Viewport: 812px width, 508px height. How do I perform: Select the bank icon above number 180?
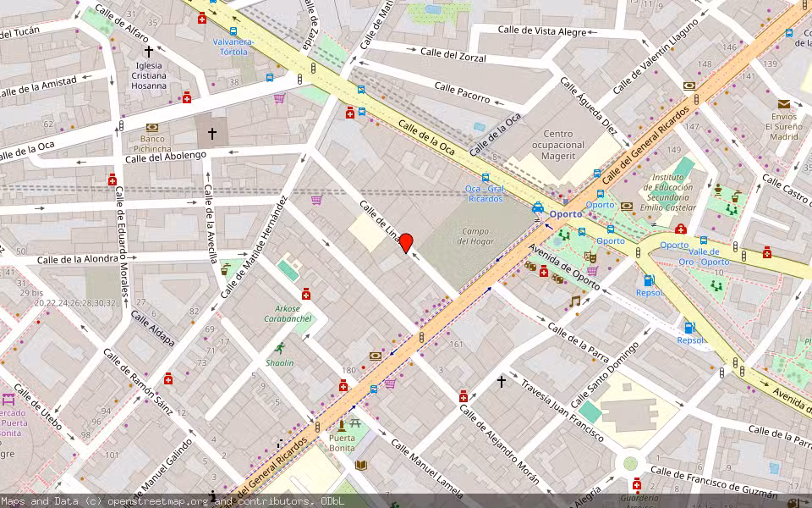coord(376,356)
